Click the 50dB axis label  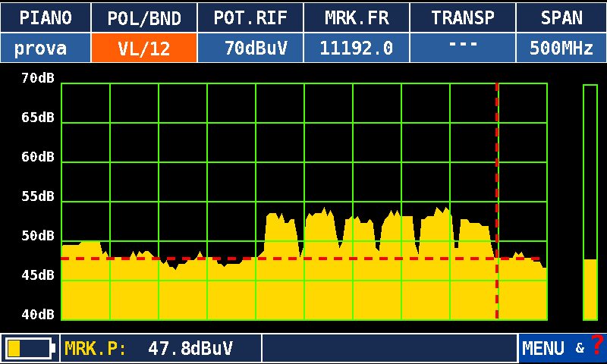pyautogui.click(x=38, y=236)
